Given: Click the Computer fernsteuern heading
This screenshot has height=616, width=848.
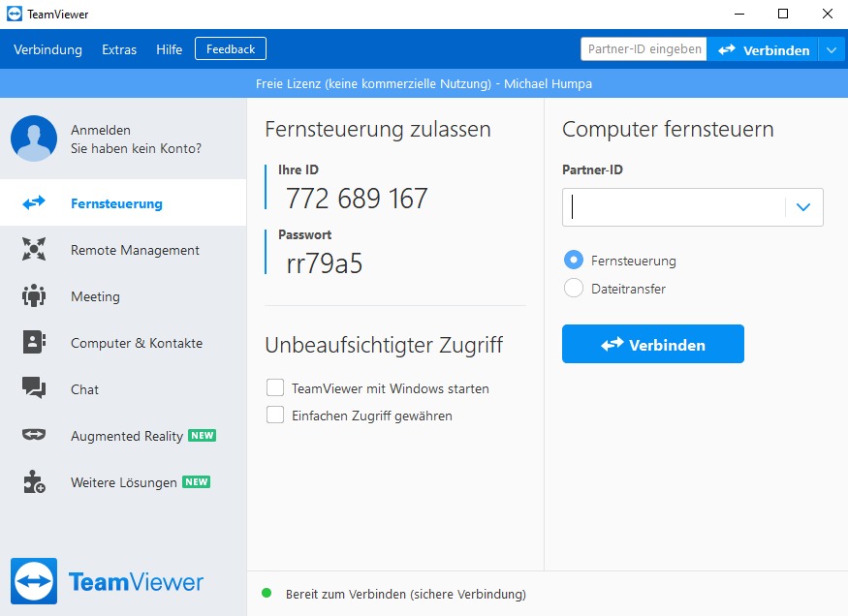Looking at the screenshot, I should click(668, 130).
